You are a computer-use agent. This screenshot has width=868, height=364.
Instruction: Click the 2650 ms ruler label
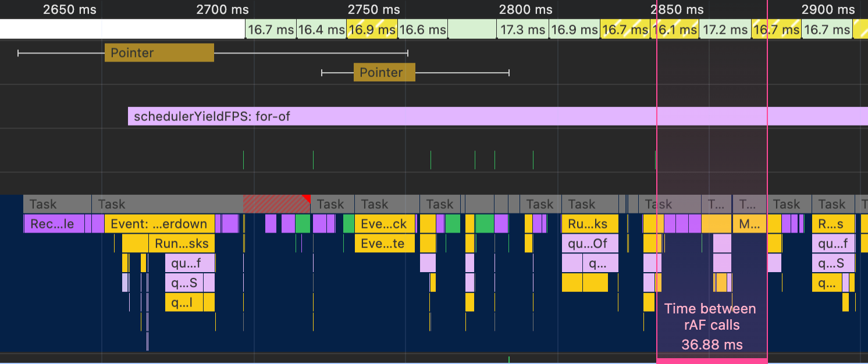(x=70, y=9)
